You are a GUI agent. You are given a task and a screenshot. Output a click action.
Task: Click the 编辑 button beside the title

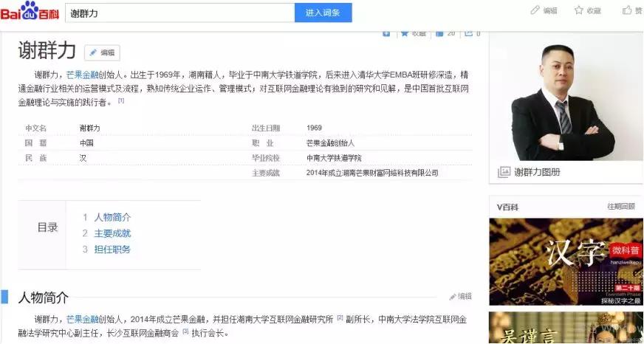pyautogui.click(x=102, y=52)
